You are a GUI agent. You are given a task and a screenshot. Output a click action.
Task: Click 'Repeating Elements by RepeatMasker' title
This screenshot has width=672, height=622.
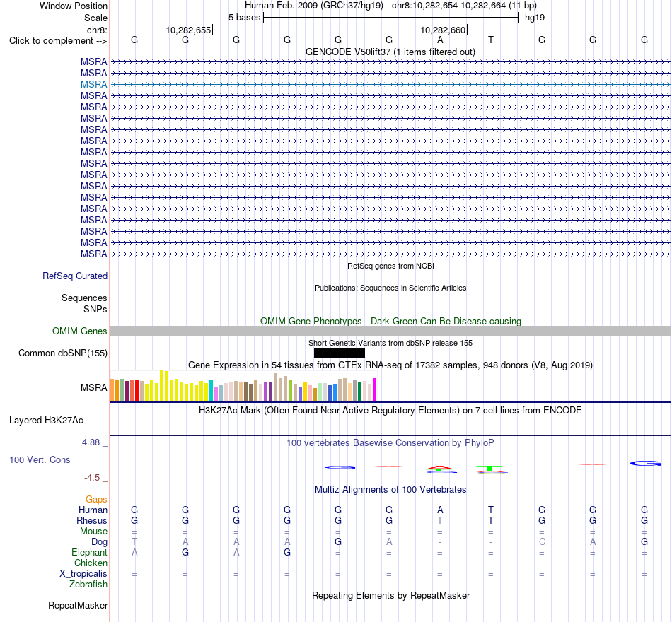click(391, 595)
